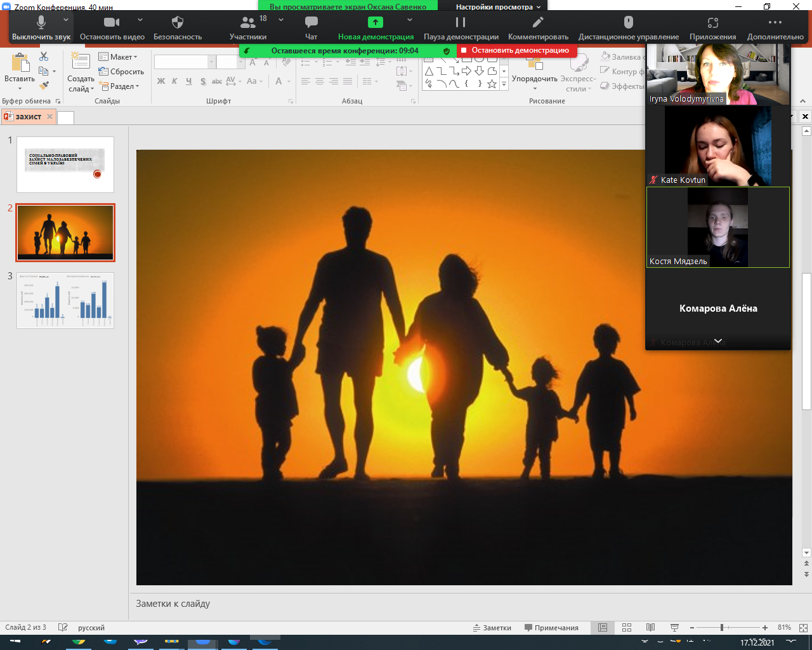Image resolution: width=812 pixels, height=650 pixels.
Task: Close the захист document tab
Action: coord(49,117)
